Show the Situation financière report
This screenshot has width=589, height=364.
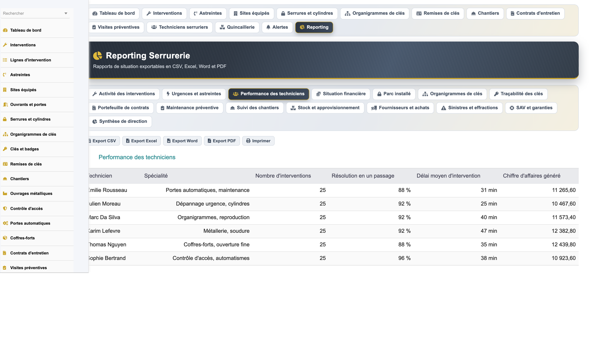341,94
